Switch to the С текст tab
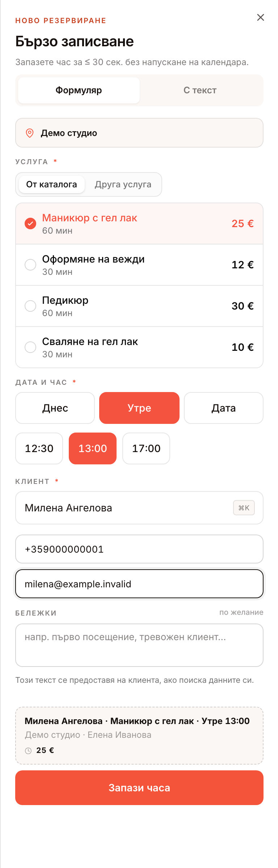 (x=200, y=90)
